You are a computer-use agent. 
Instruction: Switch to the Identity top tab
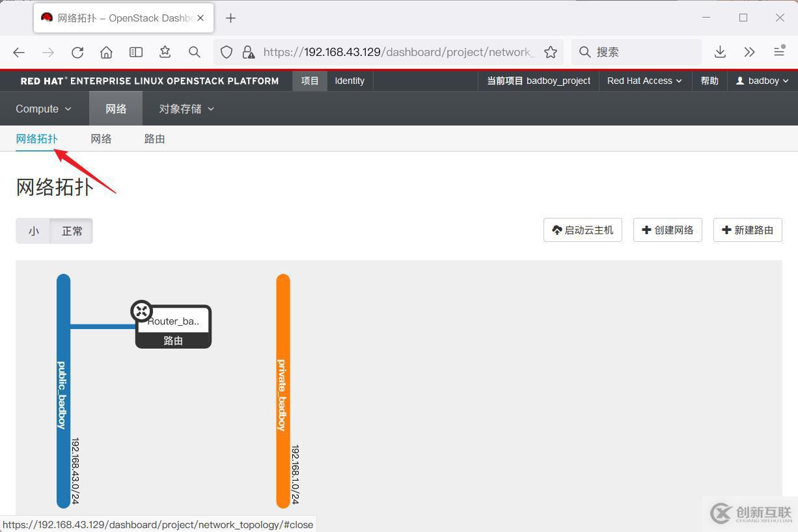350,81
